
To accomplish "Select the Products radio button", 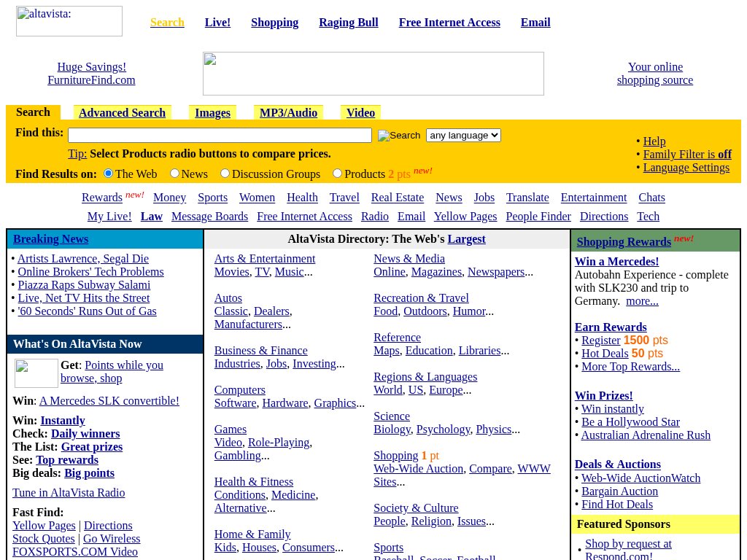I will (x=337, y=174).
